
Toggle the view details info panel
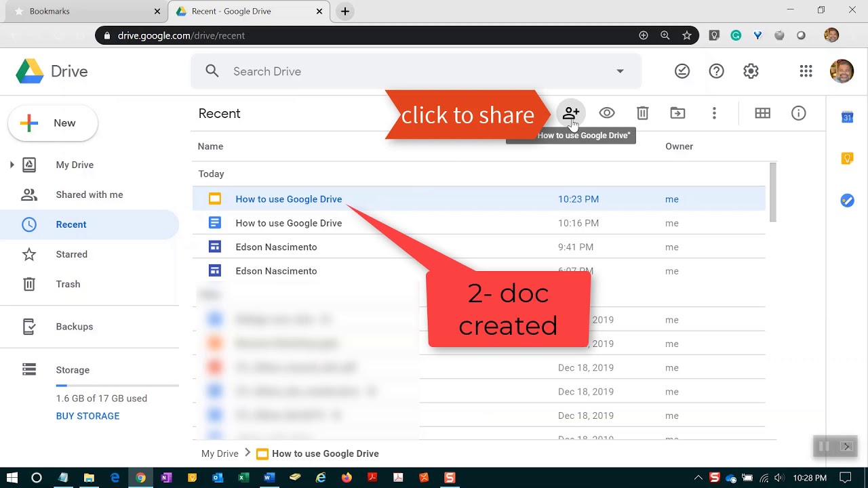coord(799,113)
